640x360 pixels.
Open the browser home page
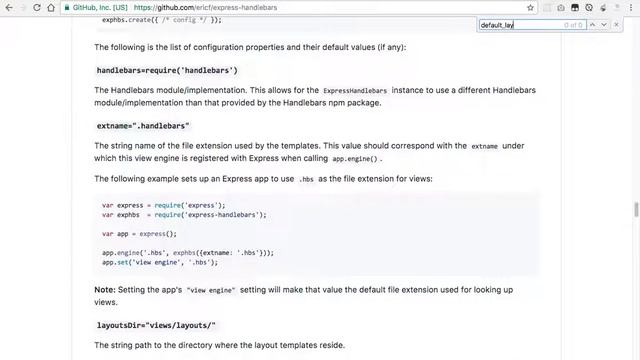51,8
